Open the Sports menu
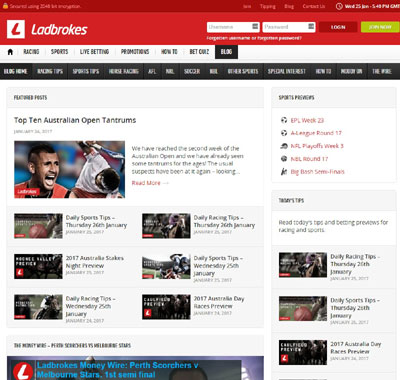 tap(59, 52)
